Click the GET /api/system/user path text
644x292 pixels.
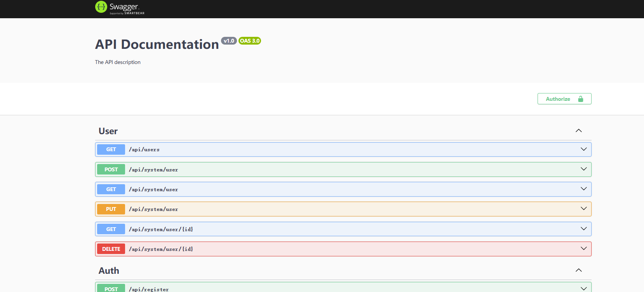pyautogui.click(x=153, y=190)
